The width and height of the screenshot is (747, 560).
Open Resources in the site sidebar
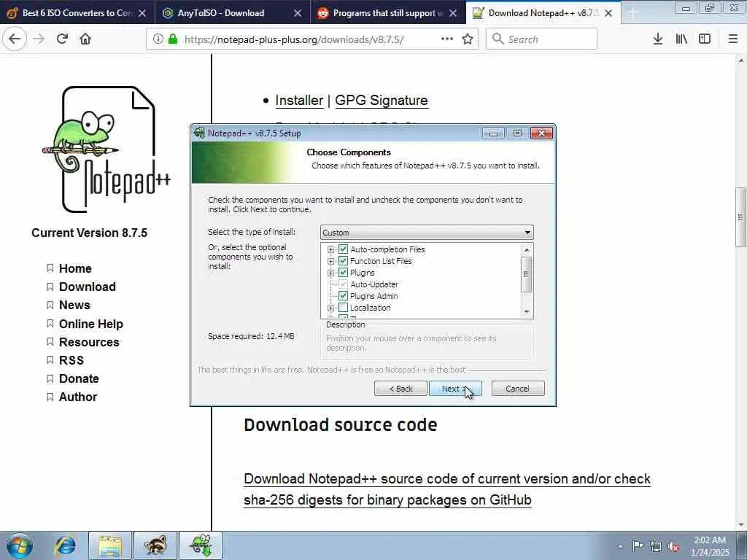(89, 343)
